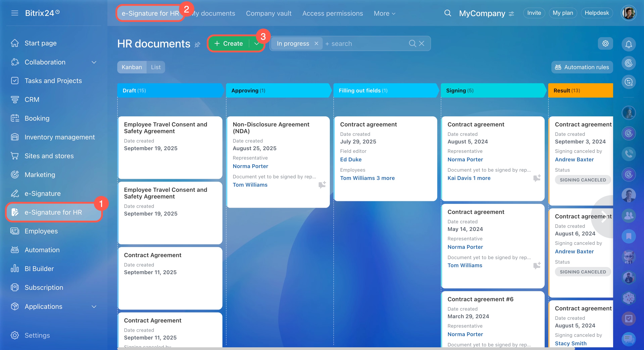This screenshot has width=644, height=350.
Task: Remove the In progress filter chip
Action: (x=316, y=43)
